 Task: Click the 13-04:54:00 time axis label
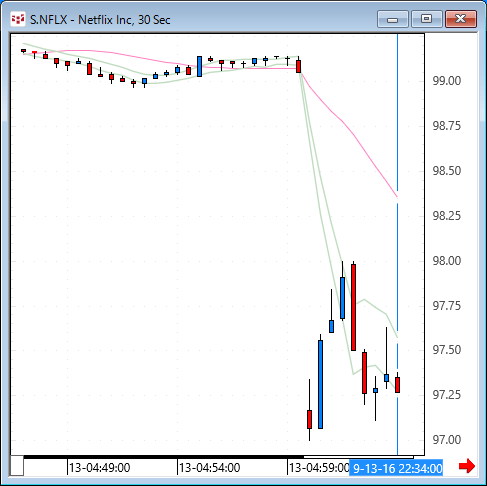tap(210, 468)
